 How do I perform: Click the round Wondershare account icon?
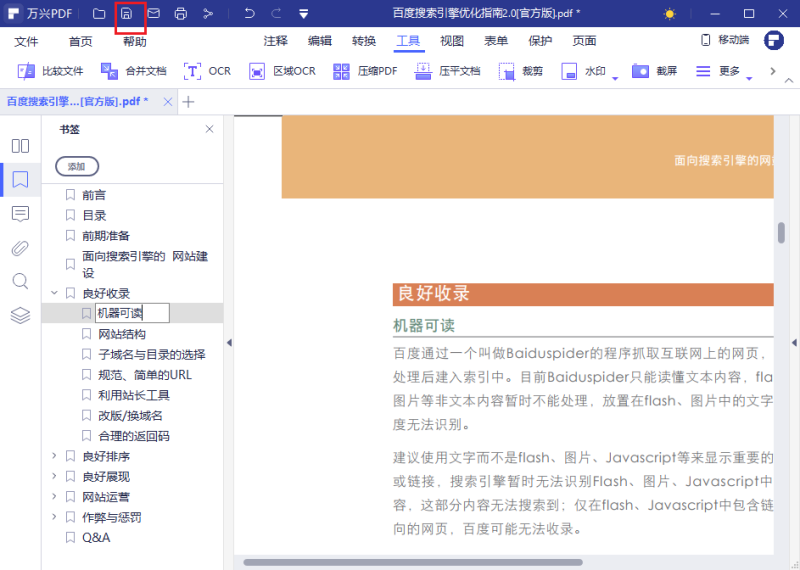tap(773, 40)
